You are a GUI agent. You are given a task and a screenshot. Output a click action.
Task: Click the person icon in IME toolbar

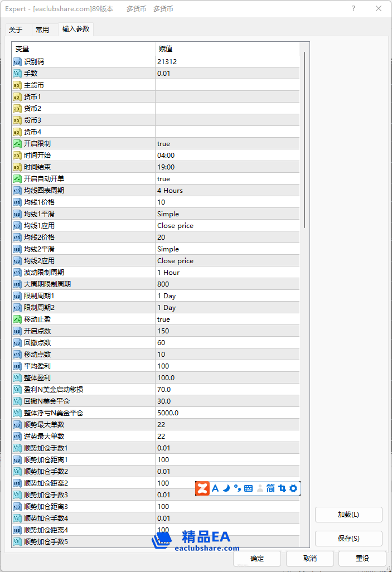click(x=260, y=488)
